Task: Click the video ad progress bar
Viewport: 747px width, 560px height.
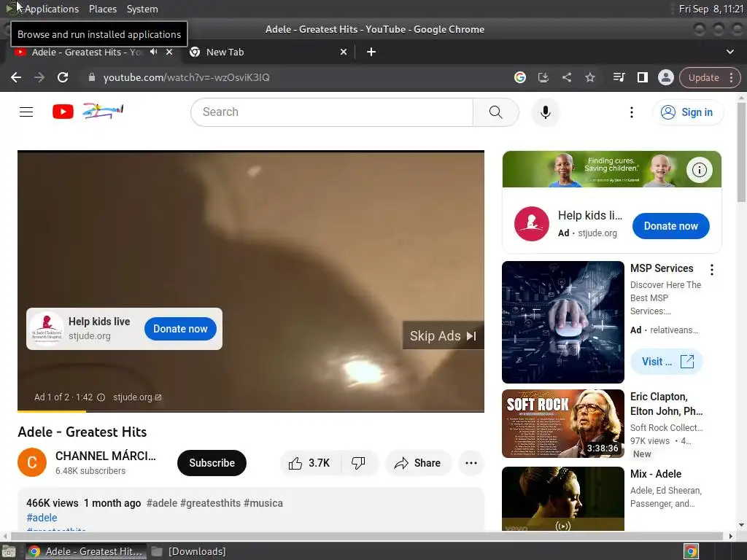Action: pyautogui.click(x=251, y=411)
